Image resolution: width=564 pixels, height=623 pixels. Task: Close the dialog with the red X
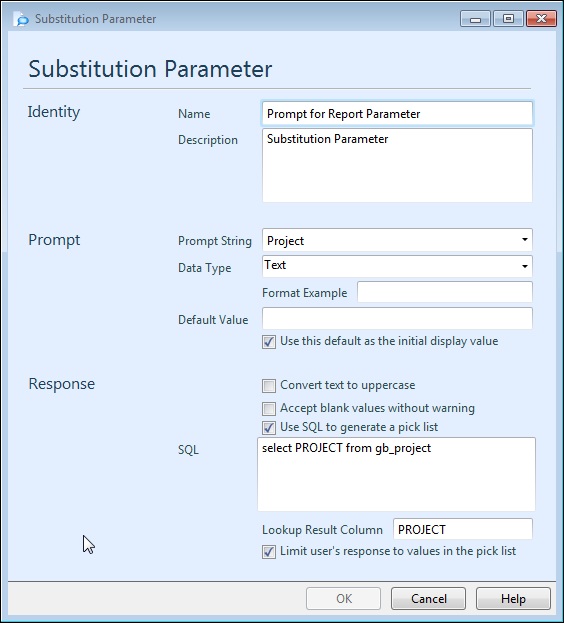(541, 19)
